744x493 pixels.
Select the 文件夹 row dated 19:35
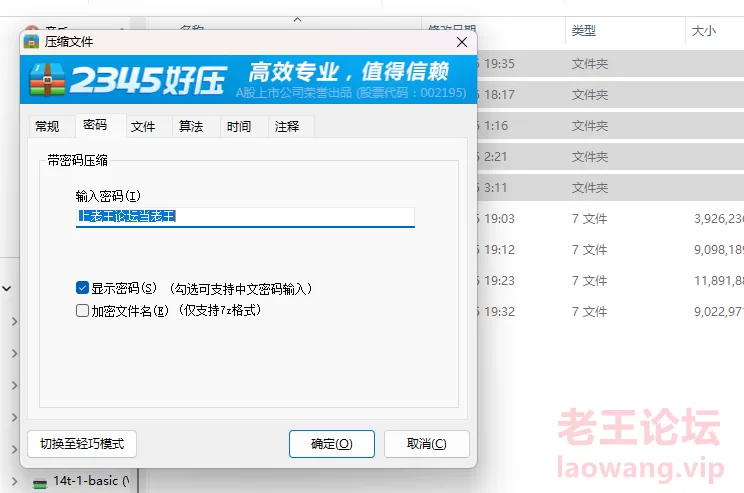pyautogui.click(x=610, y=64)
